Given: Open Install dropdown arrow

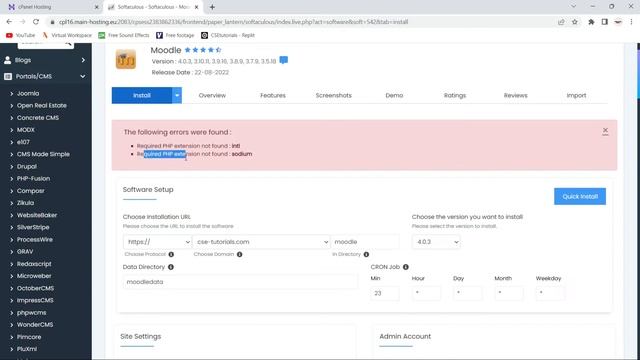Looking at the screenshot, I should point(177,95).
